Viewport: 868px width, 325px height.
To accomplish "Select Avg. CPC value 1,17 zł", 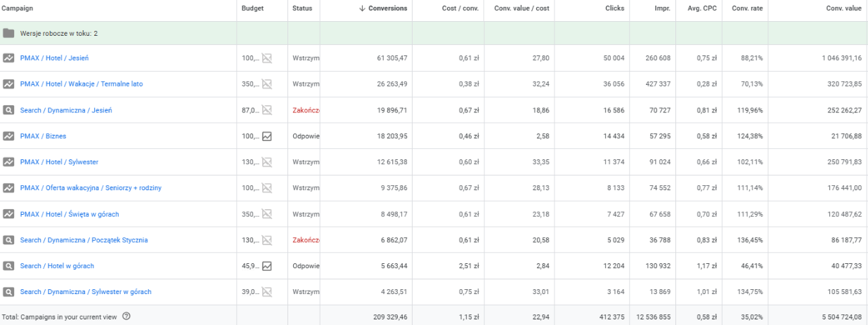I will coord(706,266).
